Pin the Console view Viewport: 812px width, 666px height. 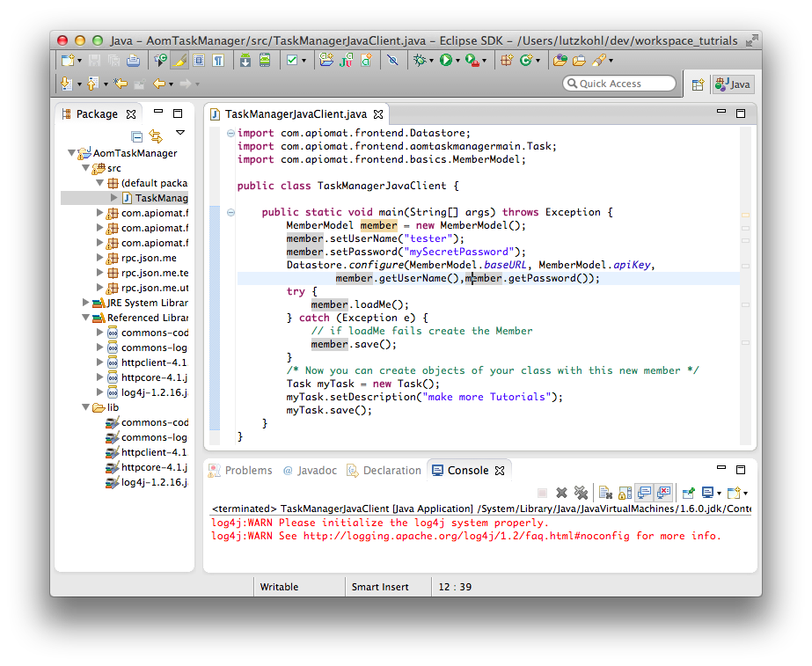pyautogui.click(x=688, y=493)
